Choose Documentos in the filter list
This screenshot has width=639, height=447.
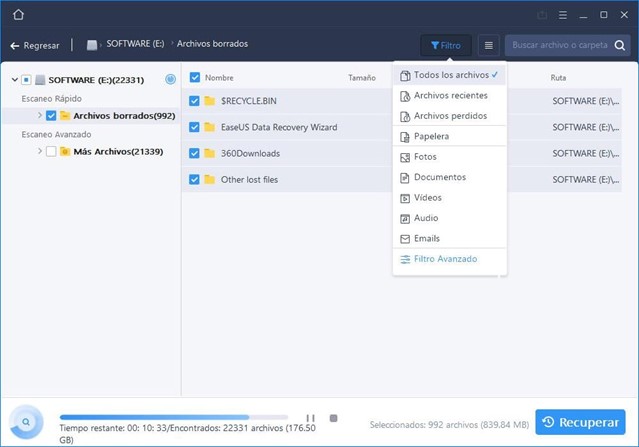point(440,177)
